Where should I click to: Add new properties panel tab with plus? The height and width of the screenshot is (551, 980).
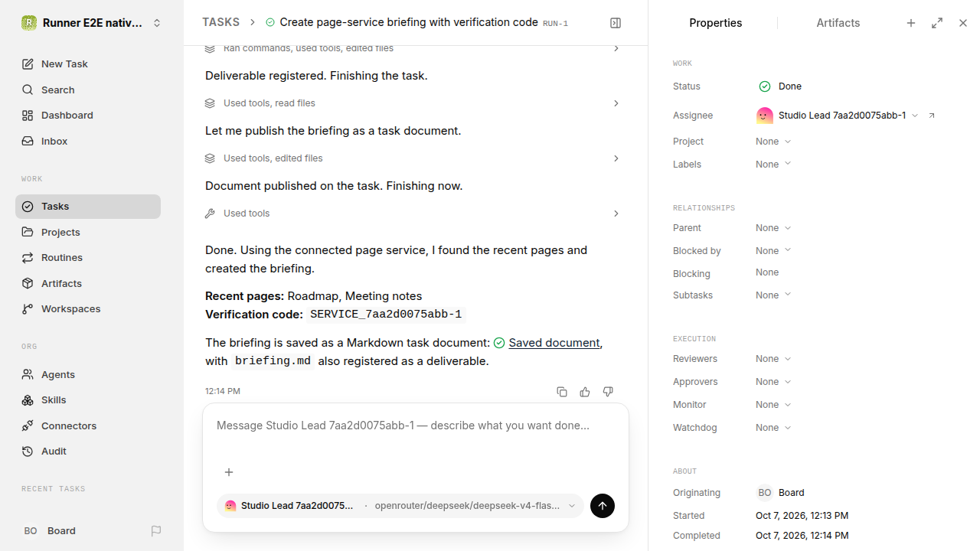coord(911,23)
